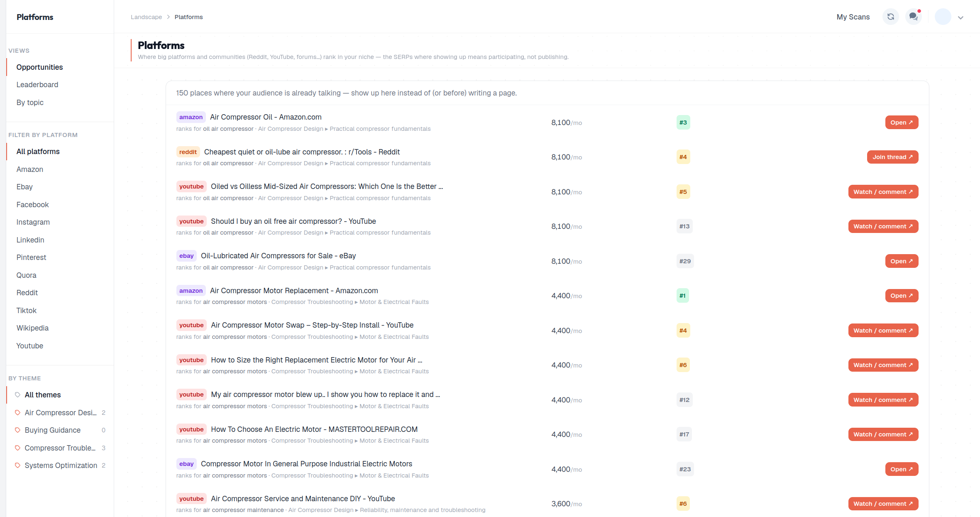
Task: Join the r/Tools Reddit thread
Action: [x=892, y=157]
